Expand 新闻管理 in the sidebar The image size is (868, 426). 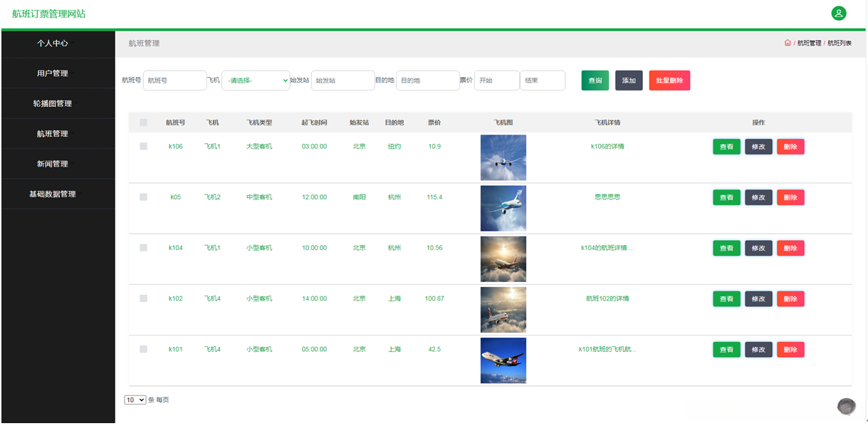click(x=58, y=164)
